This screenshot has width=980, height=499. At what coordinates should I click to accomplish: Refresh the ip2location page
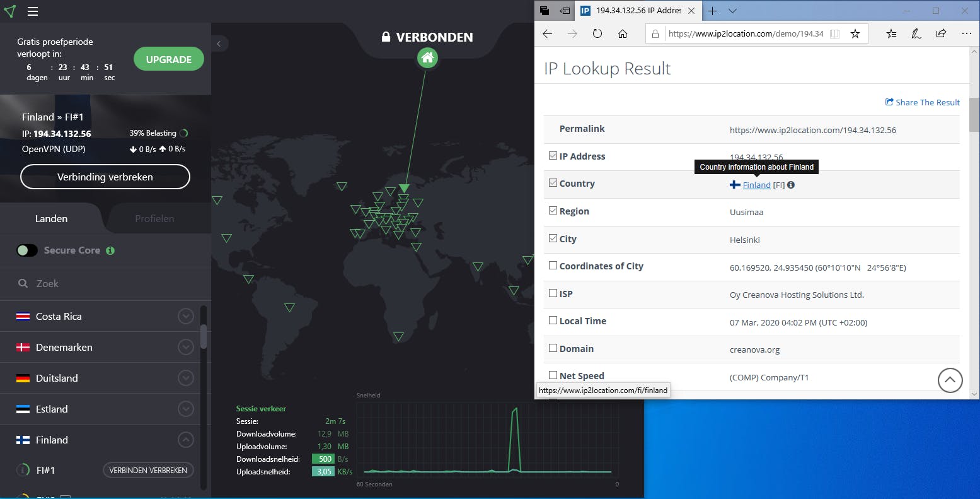pos(597,34)
